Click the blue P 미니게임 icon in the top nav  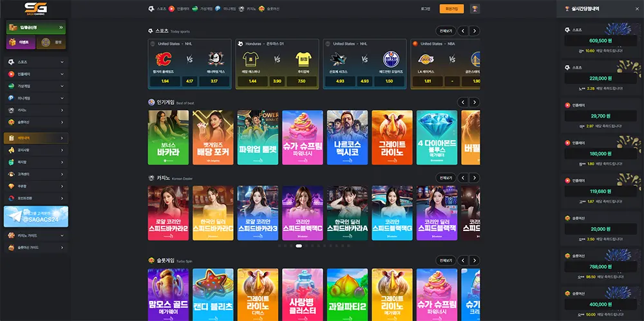pyautogui.click(x=218, y=8)
